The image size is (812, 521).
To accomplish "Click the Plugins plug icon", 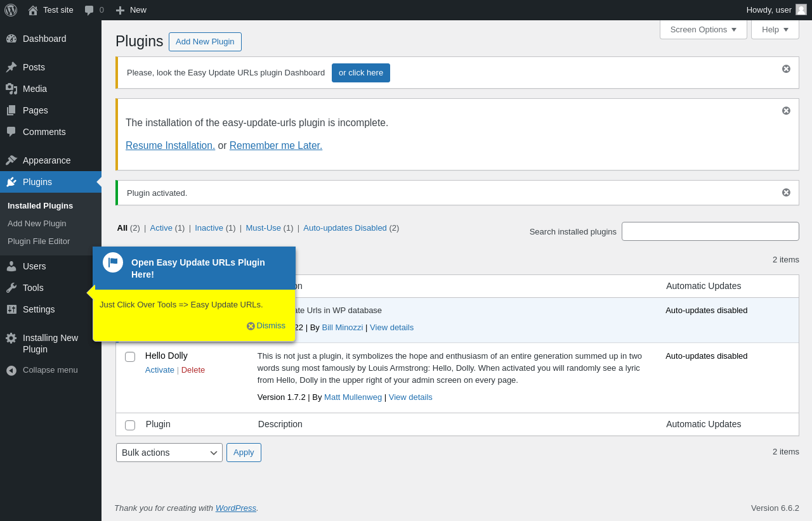I will 11,182.
